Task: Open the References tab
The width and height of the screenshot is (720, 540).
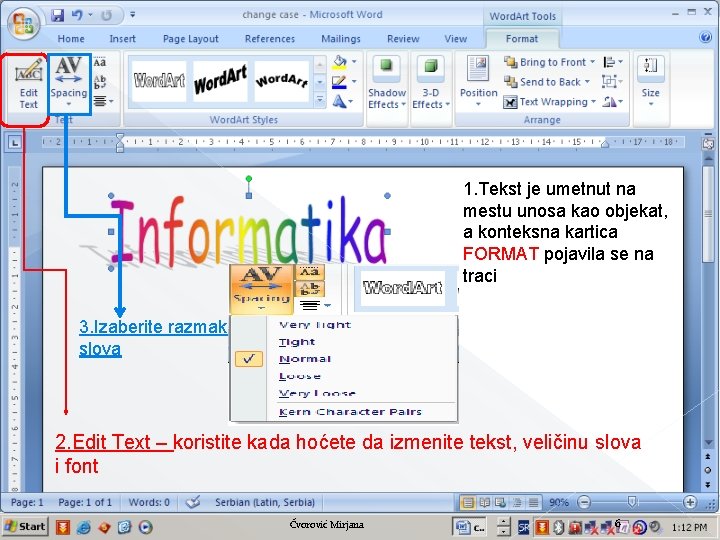Action: [270, 39]
